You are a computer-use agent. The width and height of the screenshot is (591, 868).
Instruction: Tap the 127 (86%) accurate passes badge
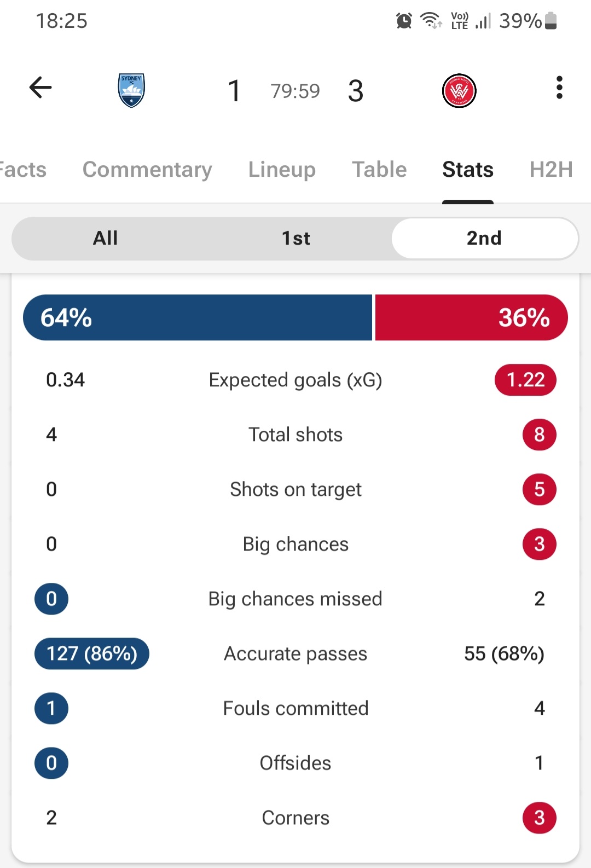(92, 653)
